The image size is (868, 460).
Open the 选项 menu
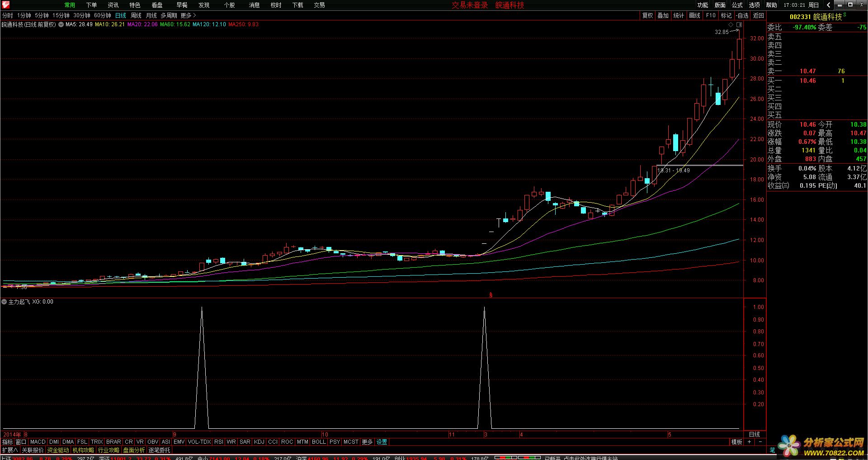coord(755,5)
